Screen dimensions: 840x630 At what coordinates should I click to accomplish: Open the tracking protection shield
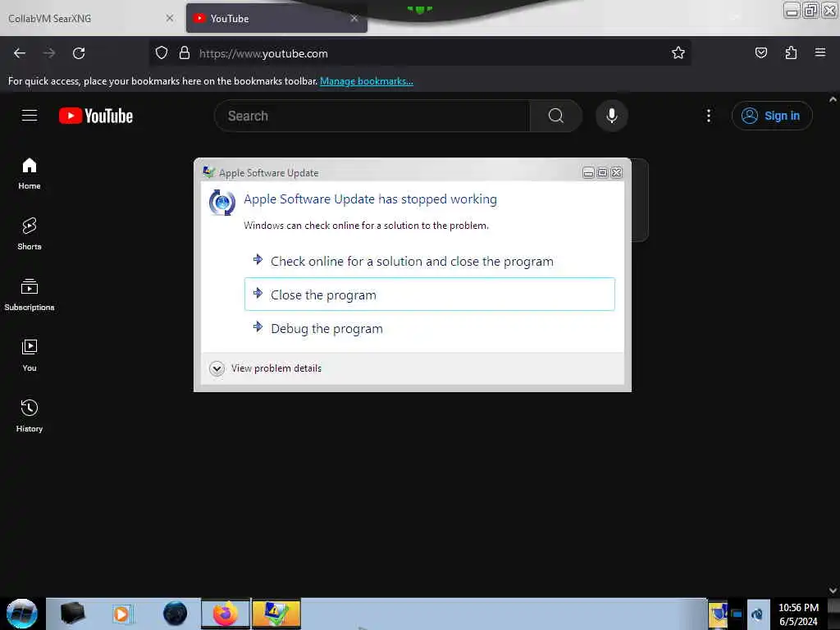pos(162,53)
